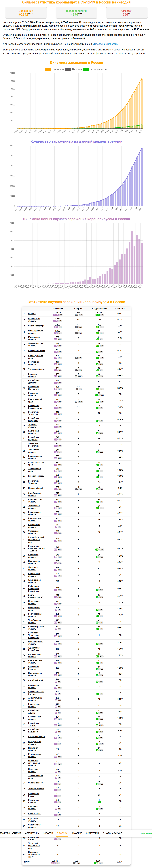Click the Смертей 556 stat card
152x868 pixels.
[127, 13]
